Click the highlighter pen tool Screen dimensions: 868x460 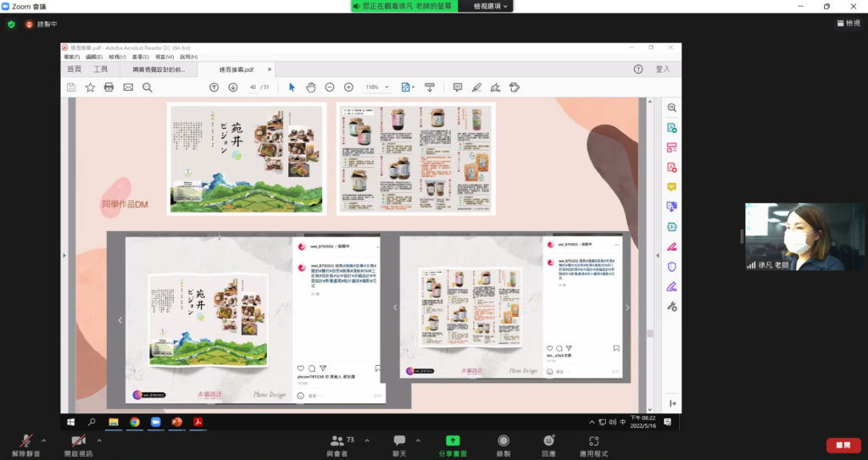click(476, 87)
